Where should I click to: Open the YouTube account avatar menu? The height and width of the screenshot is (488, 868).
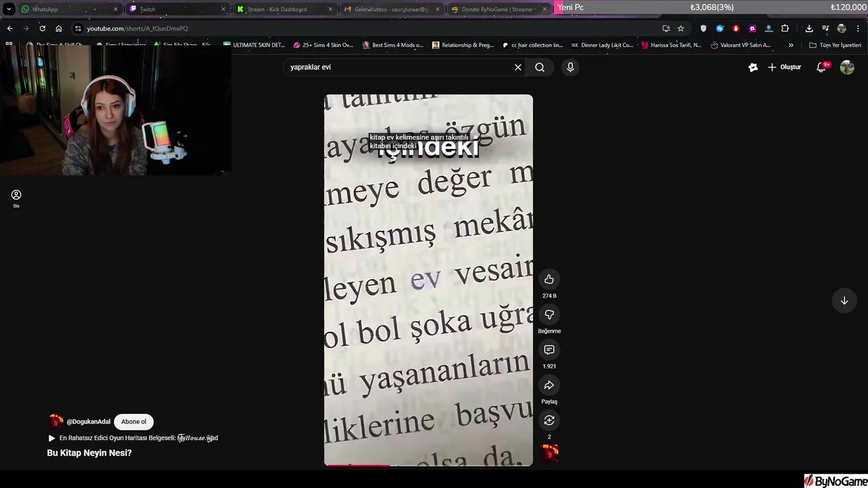tap(847, 67)
